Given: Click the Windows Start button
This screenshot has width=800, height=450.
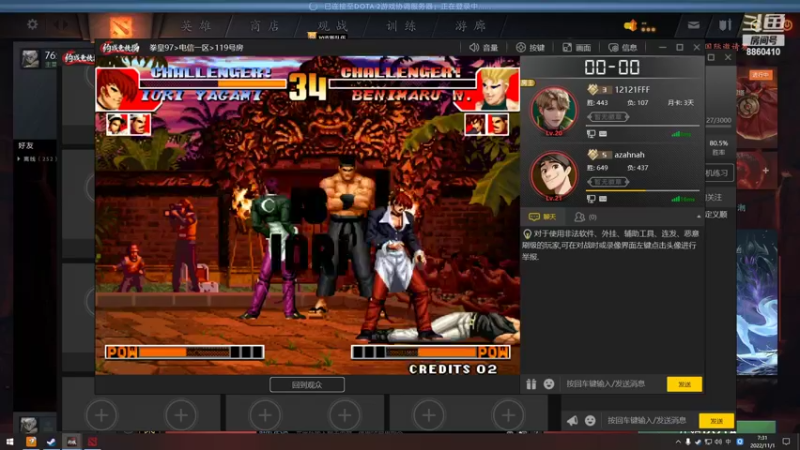Looking at the screenshot, I should click(9, 442).
